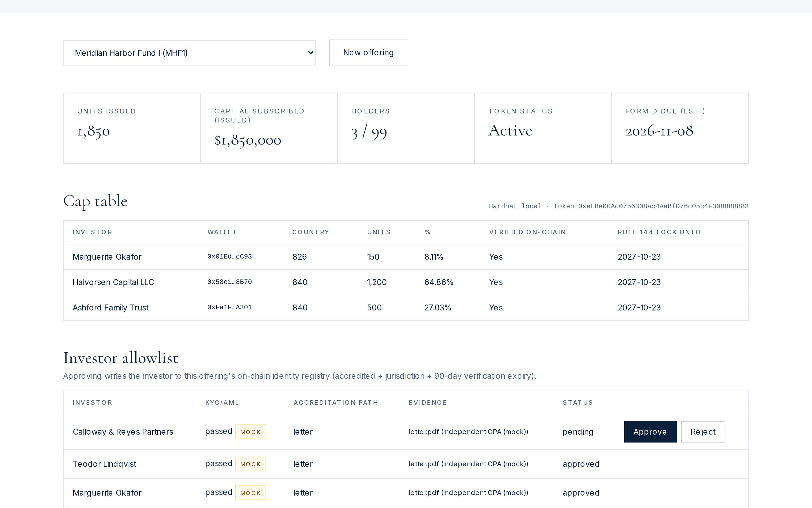The height and width of the screenshot is (508, 812).
Task: Click the 8.11% ownership cell
Action: 434,257
